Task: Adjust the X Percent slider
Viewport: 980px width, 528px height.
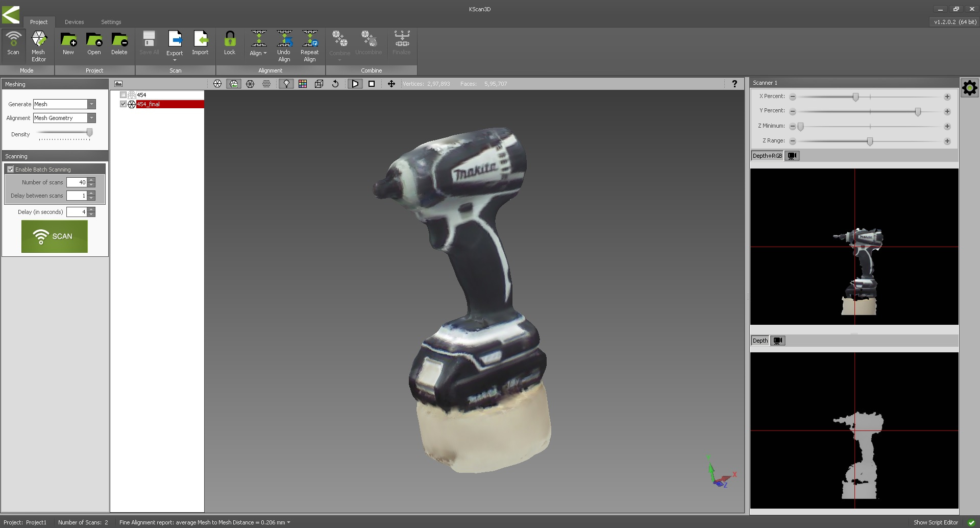Action: click(x=855, y=97)
